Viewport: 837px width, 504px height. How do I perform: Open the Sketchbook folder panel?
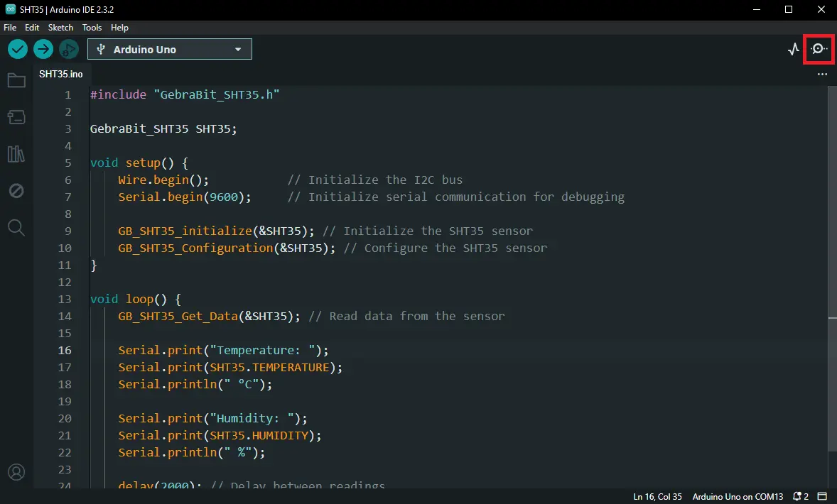click(x=16, y=80)
